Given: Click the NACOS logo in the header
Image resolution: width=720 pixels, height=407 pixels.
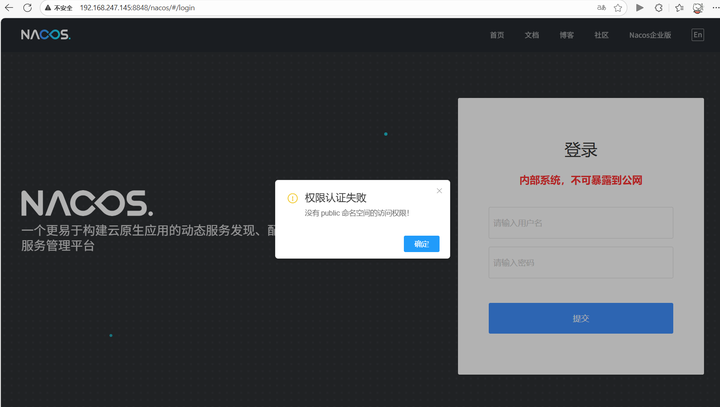Looking at the screenshot, I should coord(45,34).
